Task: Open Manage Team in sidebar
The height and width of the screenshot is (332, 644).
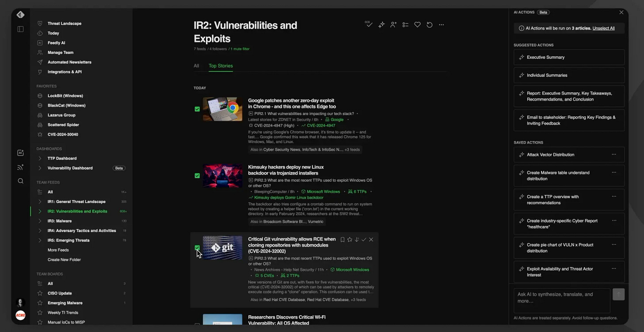Action: click(x=61, y=53)
